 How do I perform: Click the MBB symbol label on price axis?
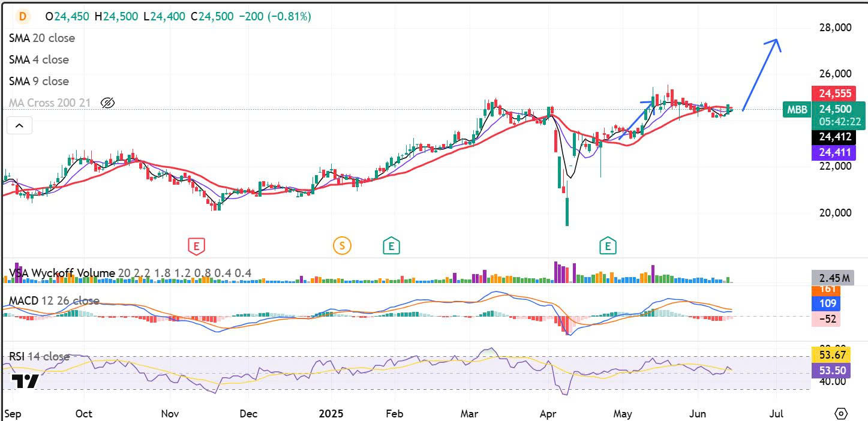[797, 109]
